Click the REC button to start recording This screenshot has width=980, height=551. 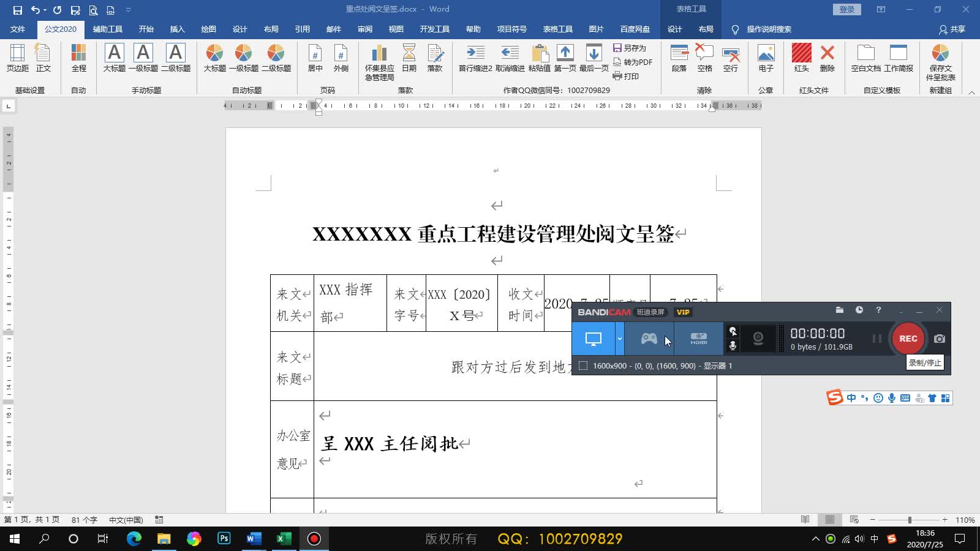pyautogui.click(x=907, y=339)
